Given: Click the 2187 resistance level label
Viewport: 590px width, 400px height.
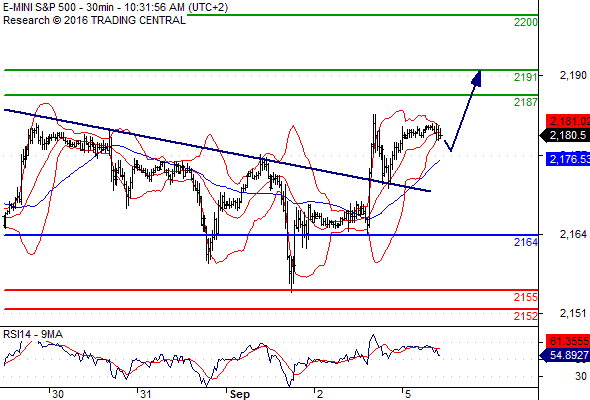Looking at the screenshot, I should point(526,102).
